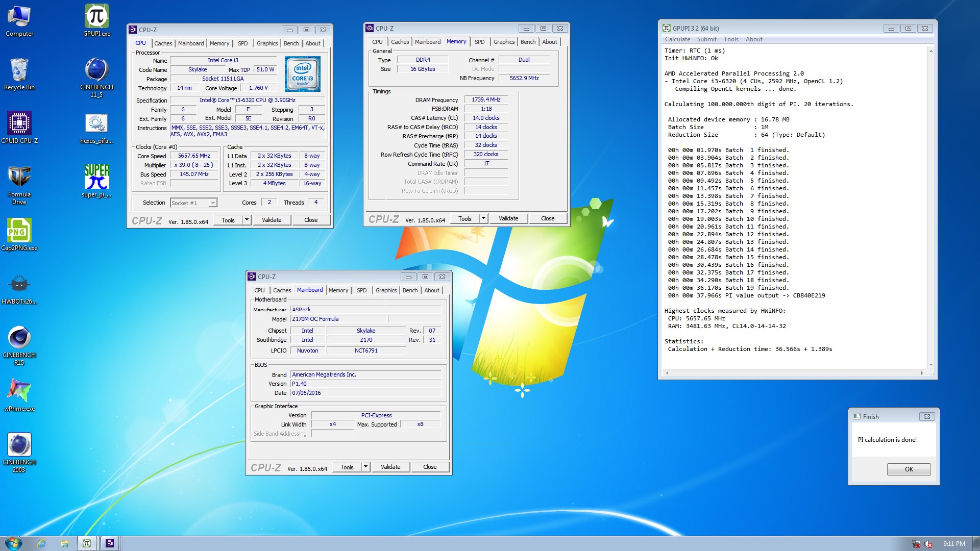980x551 pixels.
Task: Expand Tools dropdown arrow in CPU window
Action: (247, 220)
